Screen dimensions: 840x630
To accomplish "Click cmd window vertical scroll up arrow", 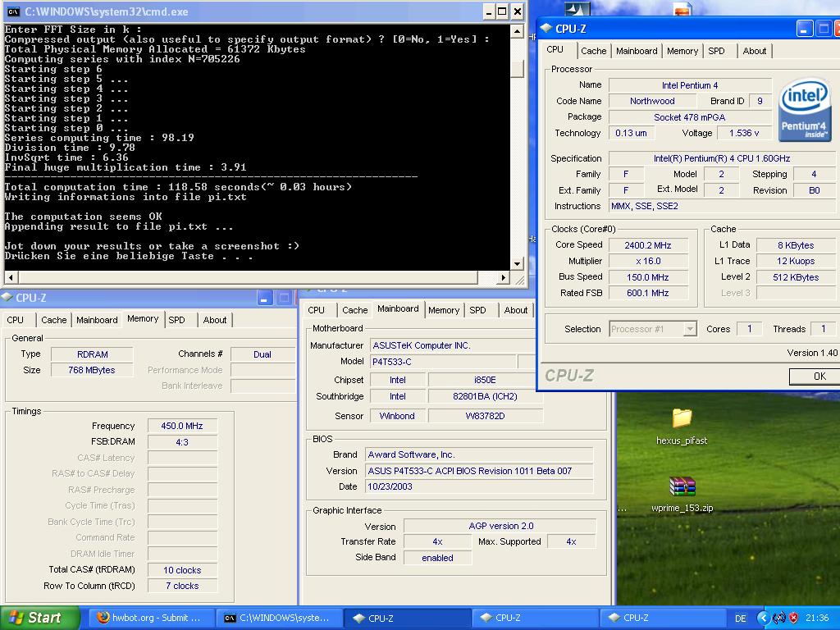I will point(517,31).
